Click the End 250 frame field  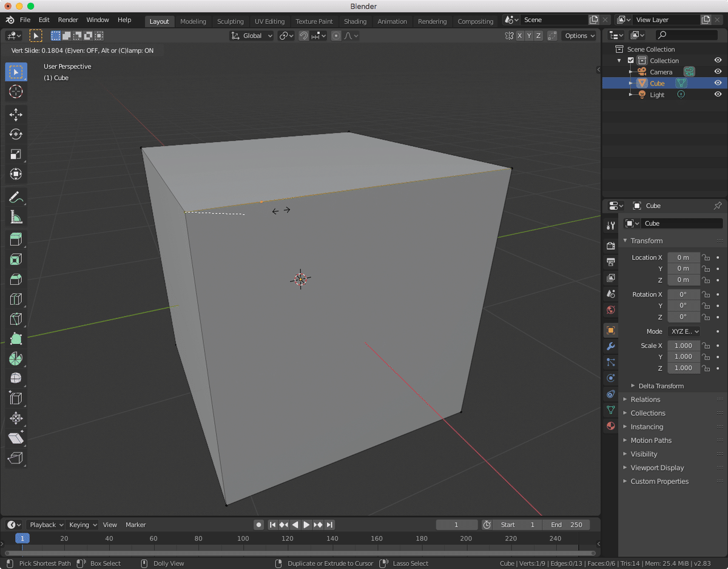(567, 525)
